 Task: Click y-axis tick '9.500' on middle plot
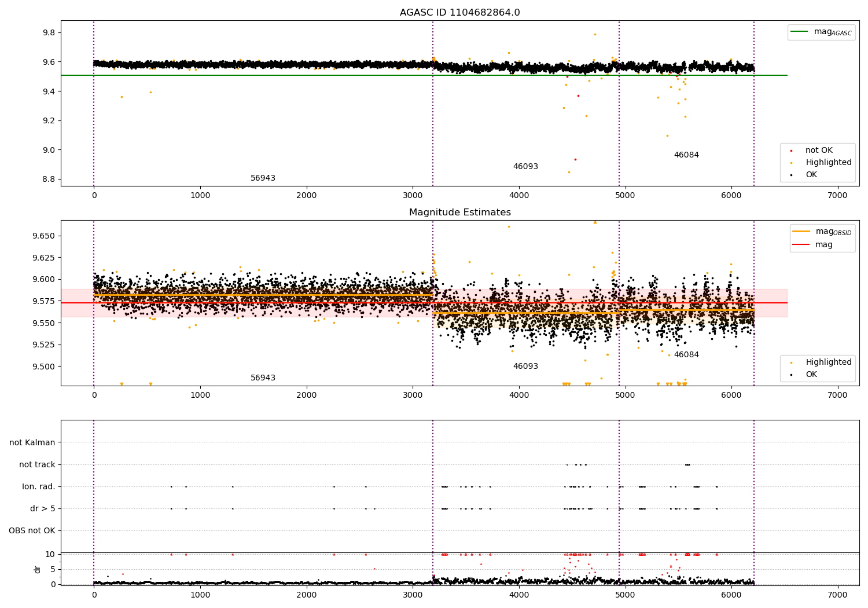(44, 367)
